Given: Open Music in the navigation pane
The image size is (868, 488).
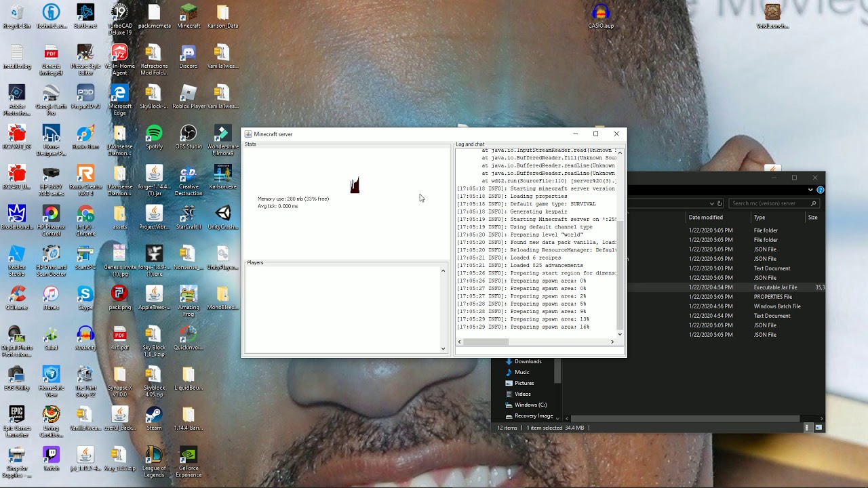Looking at the screenshot, I should tap(521, 372).
